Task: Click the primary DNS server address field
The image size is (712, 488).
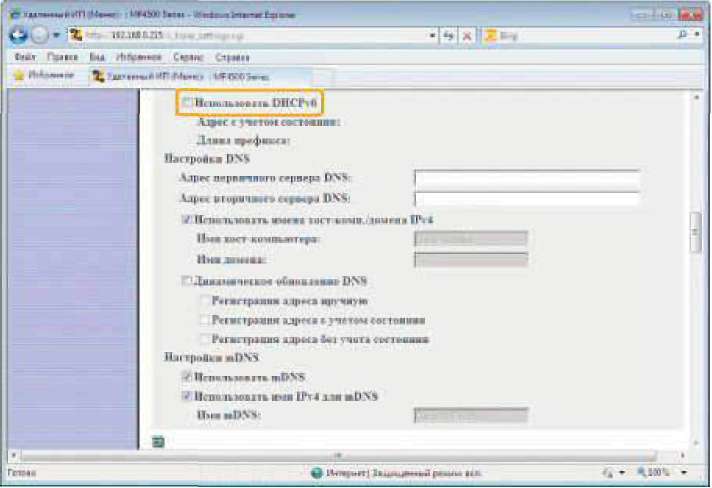Action: click(x=526, y=178)
